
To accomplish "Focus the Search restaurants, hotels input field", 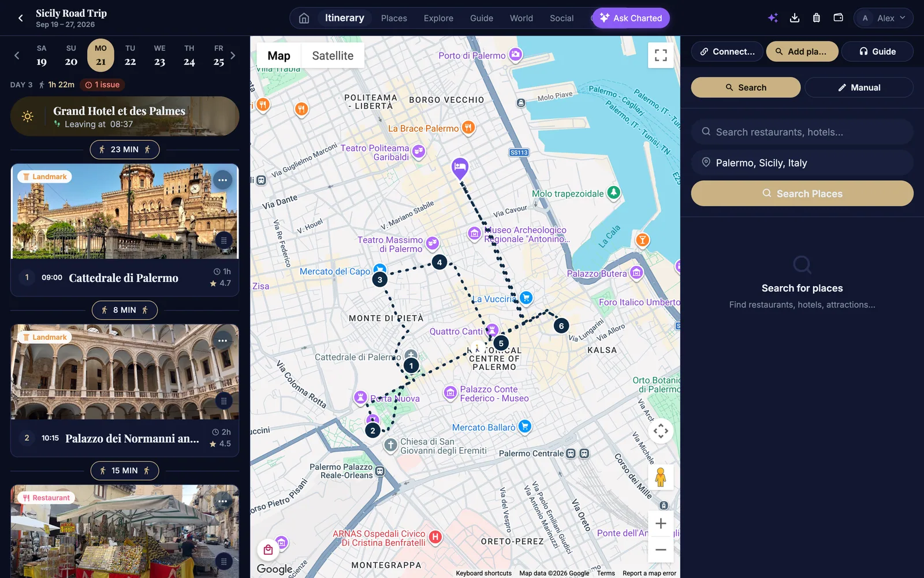I will [802, 132].
